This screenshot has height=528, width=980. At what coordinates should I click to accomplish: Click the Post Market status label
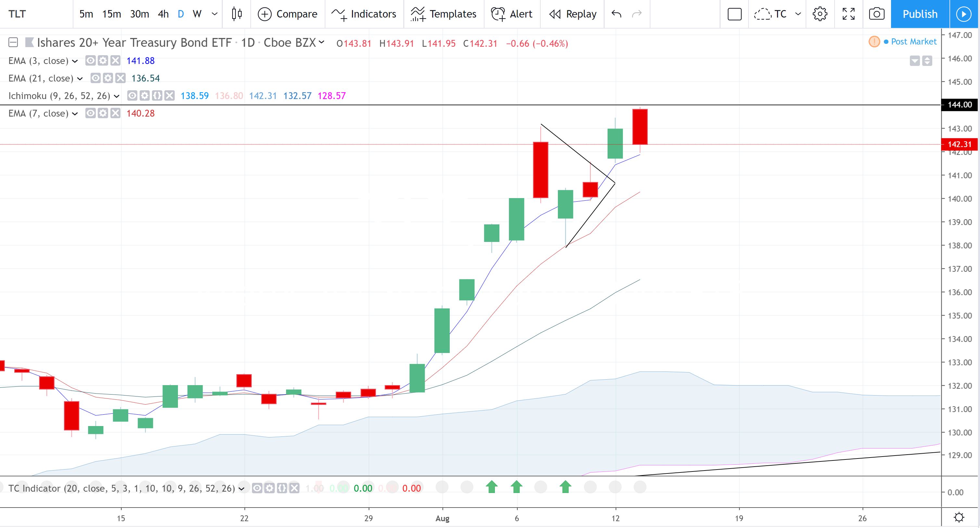[x=913, y=42]
